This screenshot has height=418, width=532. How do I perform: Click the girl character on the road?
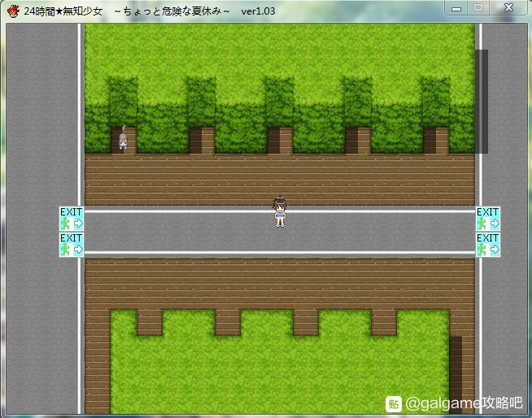point(280,211)
